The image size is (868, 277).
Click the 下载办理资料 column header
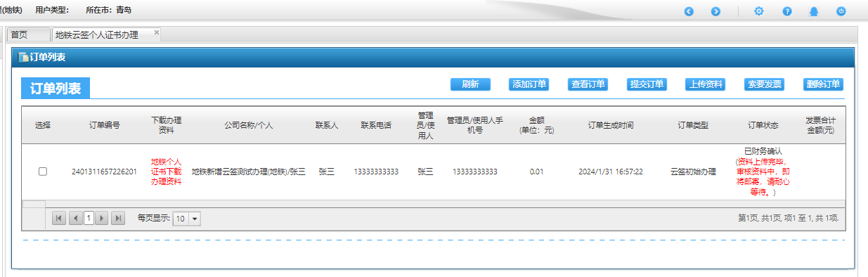[167, 125]
